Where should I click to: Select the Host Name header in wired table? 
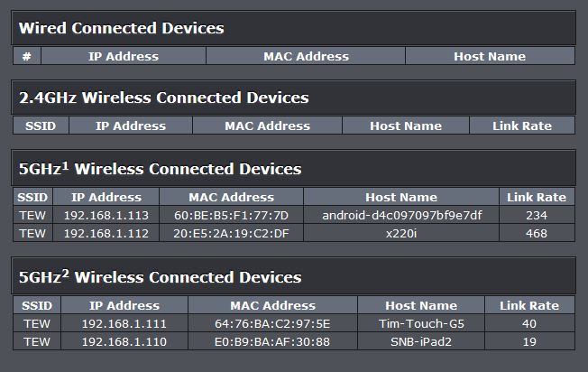(490, 56)
